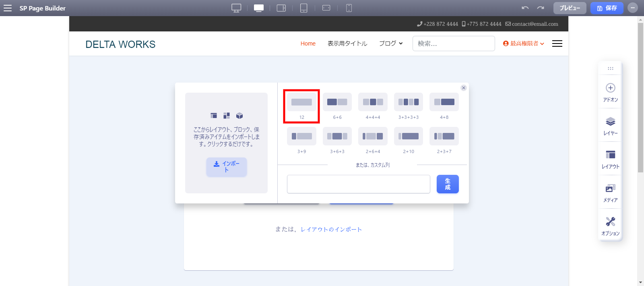Open the オプション (Options) tools panel
The height and width of the screenshot is (286, 644).
(x=610, y=226)
